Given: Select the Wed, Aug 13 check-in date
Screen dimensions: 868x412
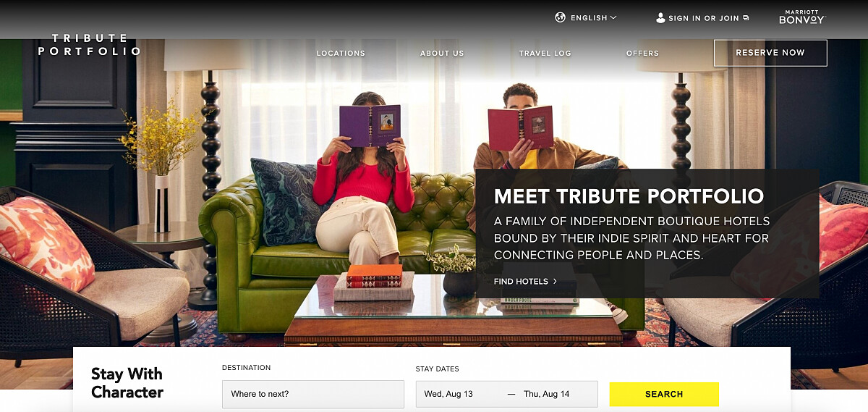Looking at the screenshot, I should click(x=448, y=394).
